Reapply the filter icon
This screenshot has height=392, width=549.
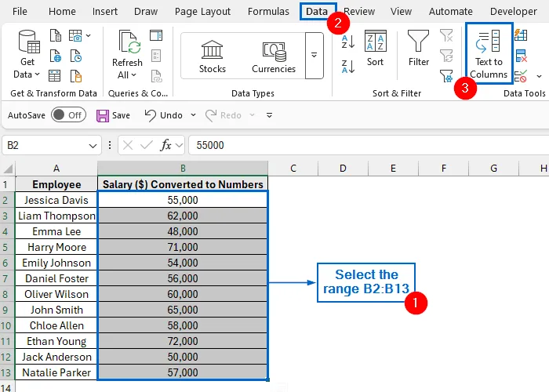click(x=446, y=56)
